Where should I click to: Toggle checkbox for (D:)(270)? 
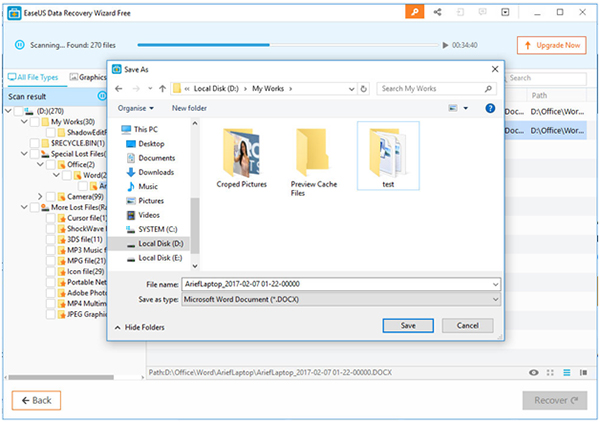coord(18,111)
